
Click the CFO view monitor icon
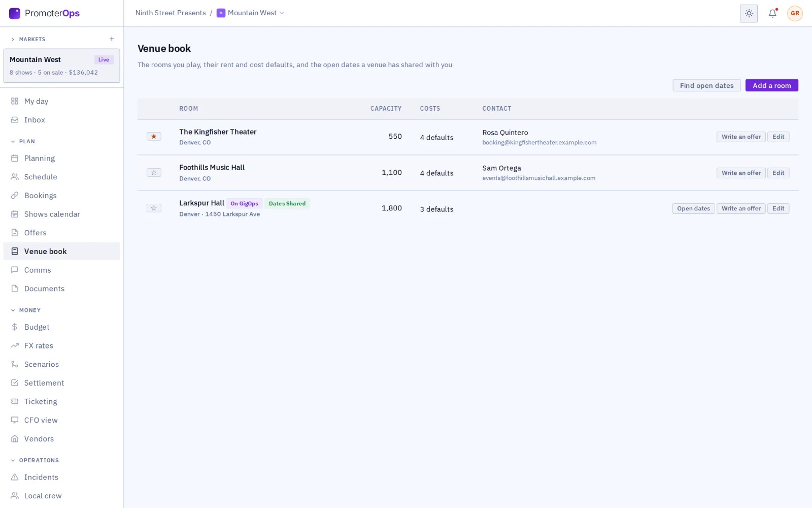[15, 420]
